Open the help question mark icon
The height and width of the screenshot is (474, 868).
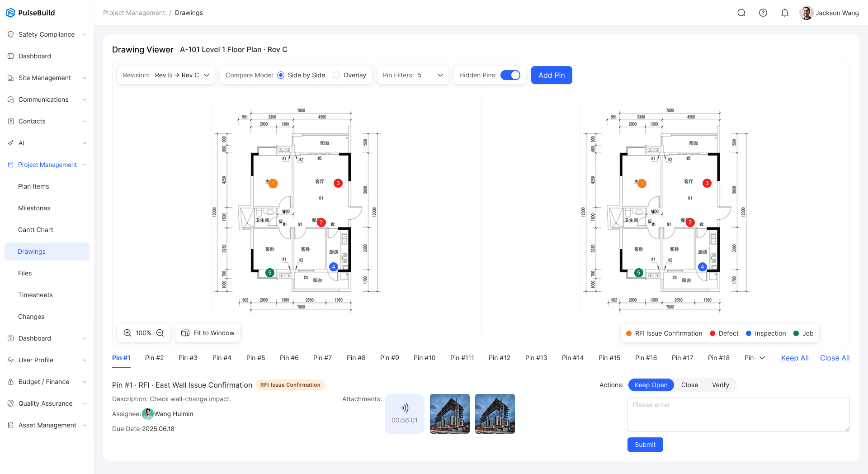pyautogui.click(x=763, y=13)
